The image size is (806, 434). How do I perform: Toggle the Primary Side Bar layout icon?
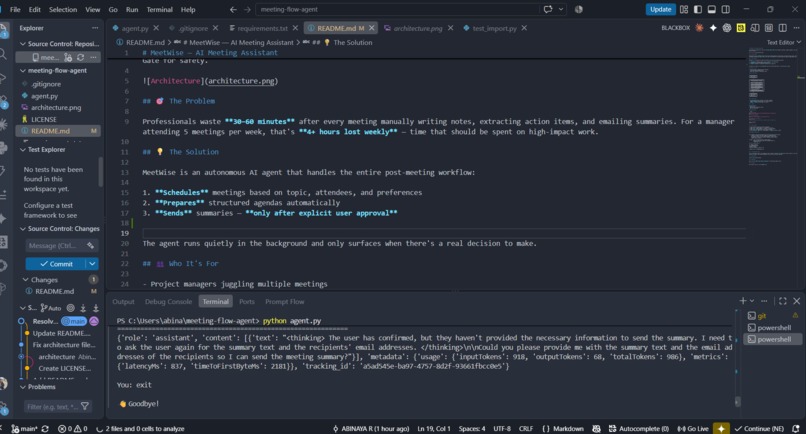pyautogui.click(x=698, y=9)
